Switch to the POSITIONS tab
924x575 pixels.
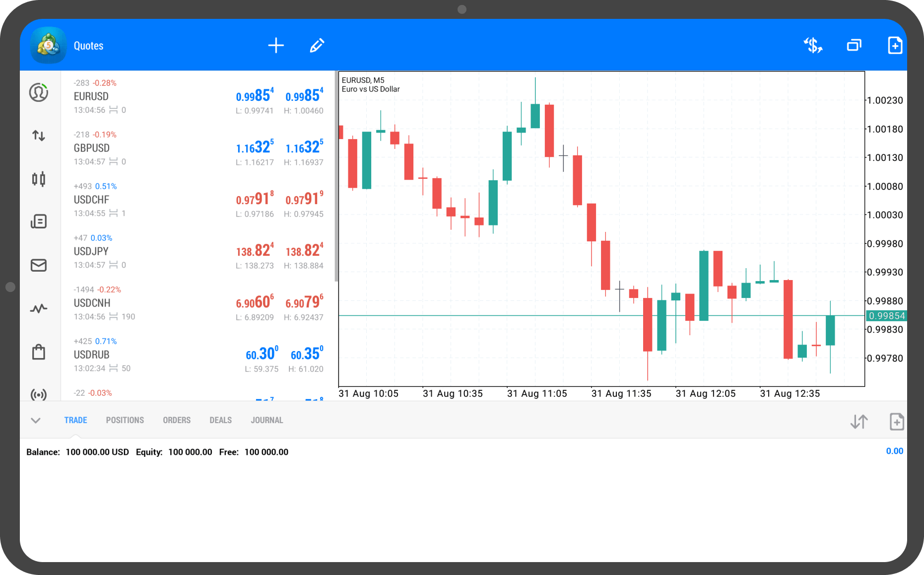coord(125,420)
